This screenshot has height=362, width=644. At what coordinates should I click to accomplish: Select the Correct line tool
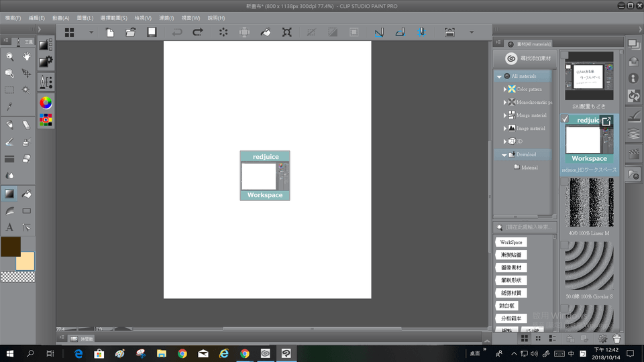(27, 227)
